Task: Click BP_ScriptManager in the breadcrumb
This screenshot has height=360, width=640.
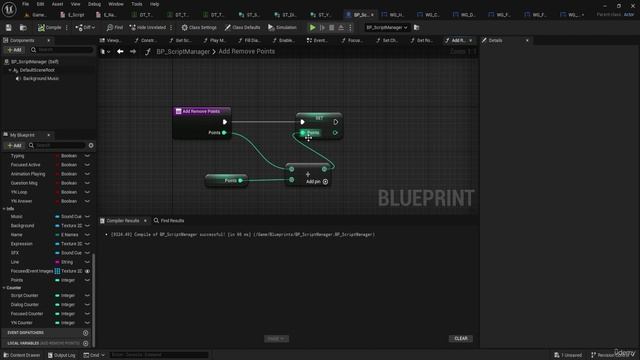Action: click(x=183, y=52)
